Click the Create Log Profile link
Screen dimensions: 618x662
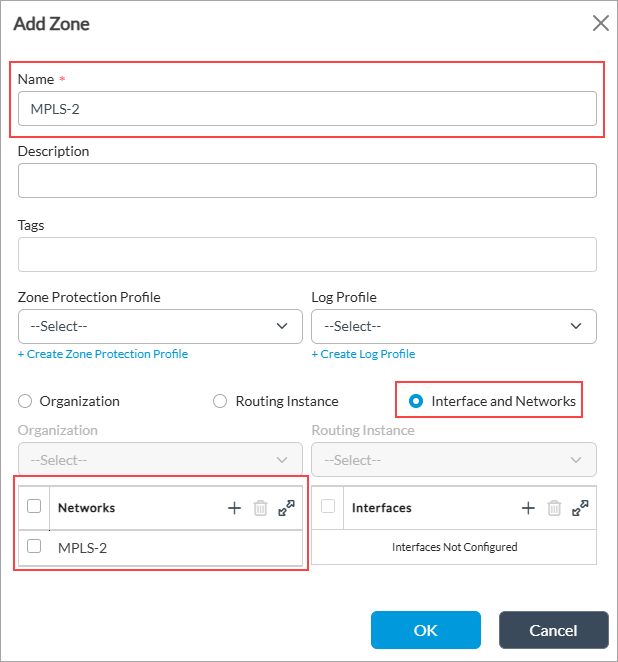point(363,354)
